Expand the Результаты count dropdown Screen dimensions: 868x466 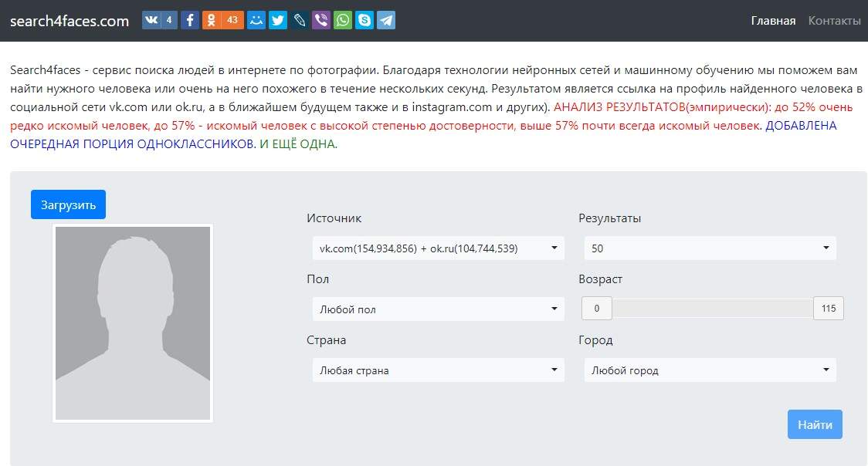(710, 248)
